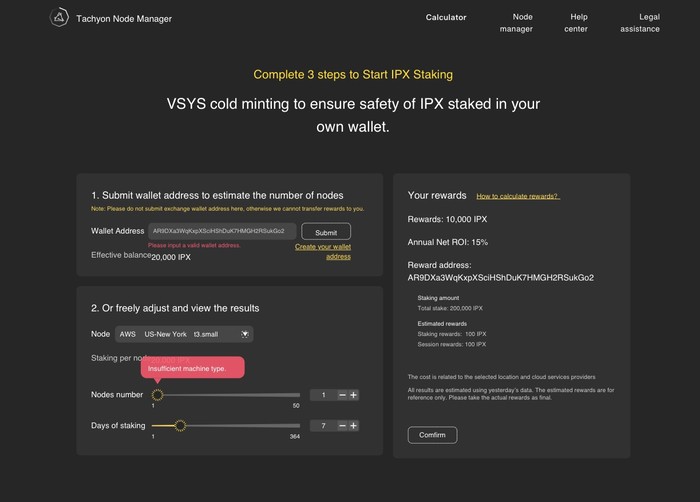Click the Nodes number value field
Image resolution: width=700 pixels, height=502 pixels.
[323, 395]
